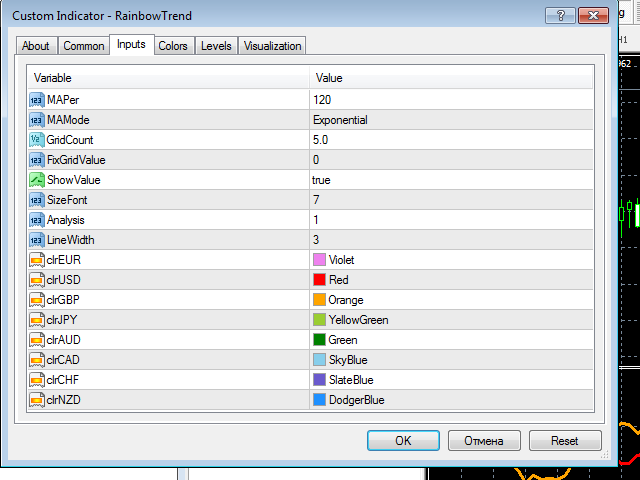
Task: Click the Green swatch for clrAUD
Action: click(x=319, y=340)
